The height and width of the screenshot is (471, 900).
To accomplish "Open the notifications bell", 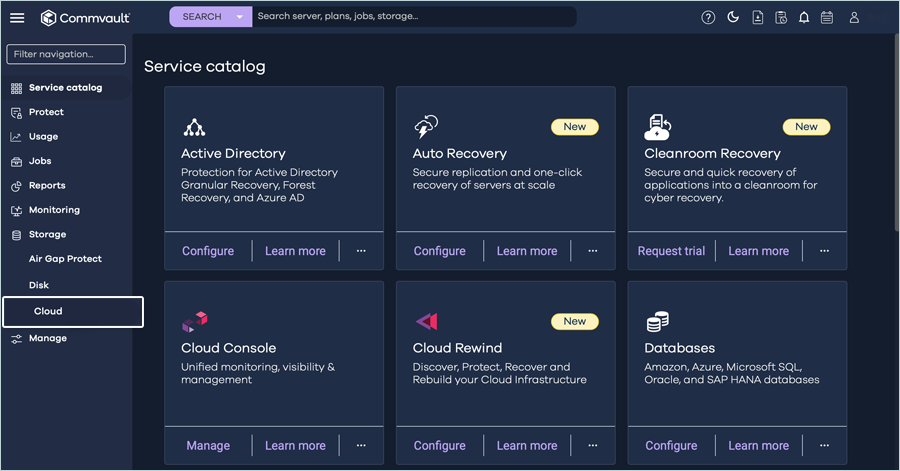I will pyautogui.click(x=803, y=17).
